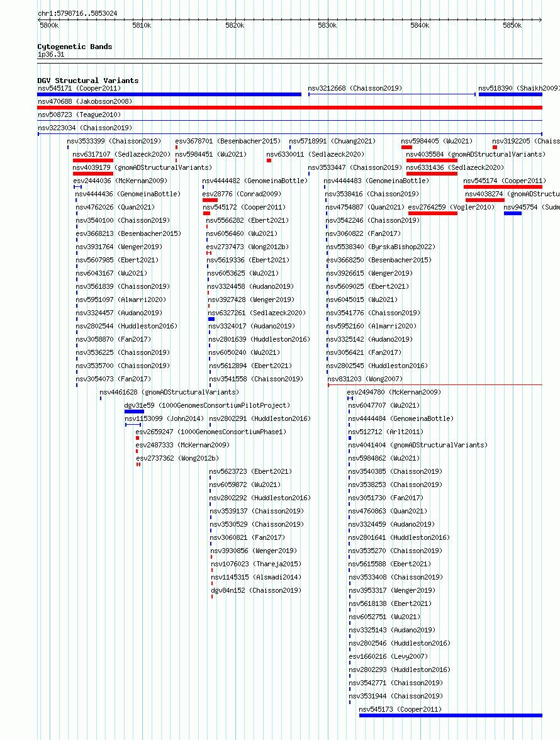Open the nsv3533399 (Chaisson2019) variant

pos(114,141)
